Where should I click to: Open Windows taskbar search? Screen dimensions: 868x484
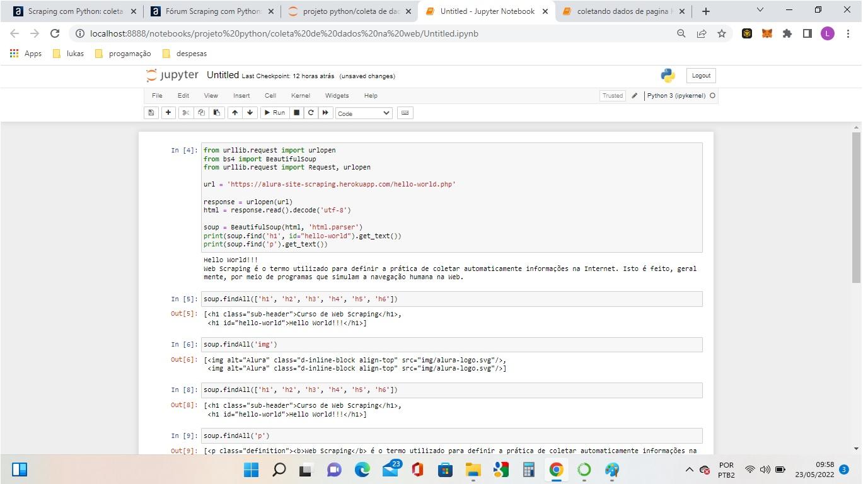point(279,470)
